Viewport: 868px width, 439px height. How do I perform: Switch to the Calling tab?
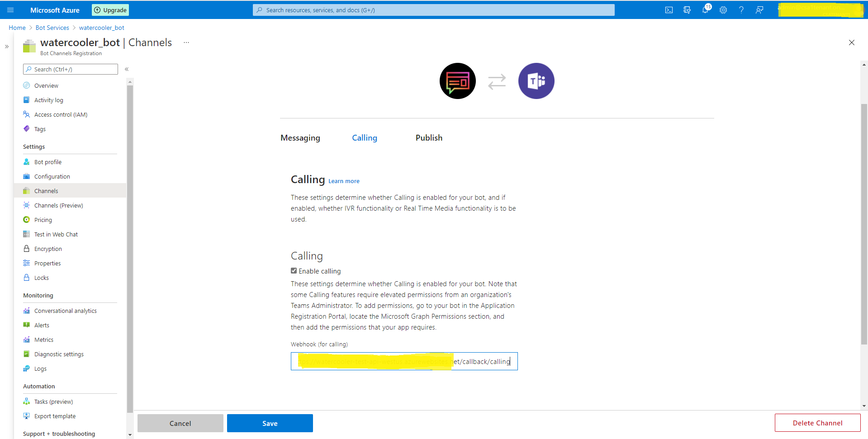pos(365,138)
